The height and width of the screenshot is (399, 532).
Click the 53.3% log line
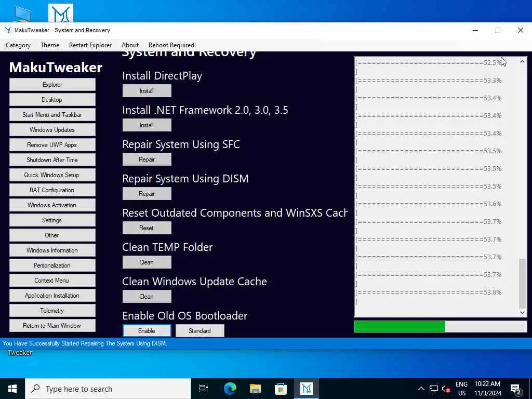(429, 81)
